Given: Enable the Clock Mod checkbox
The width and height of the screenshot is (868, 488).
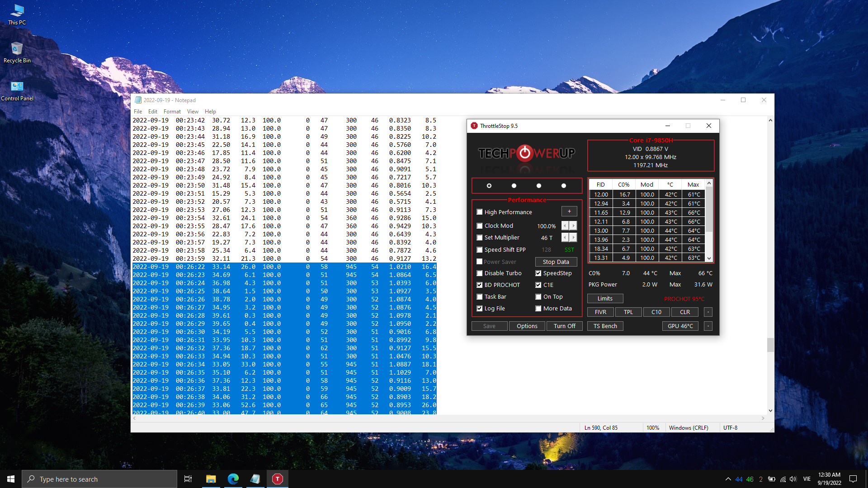Looking at the screenshot, I should tap(480, 225).
